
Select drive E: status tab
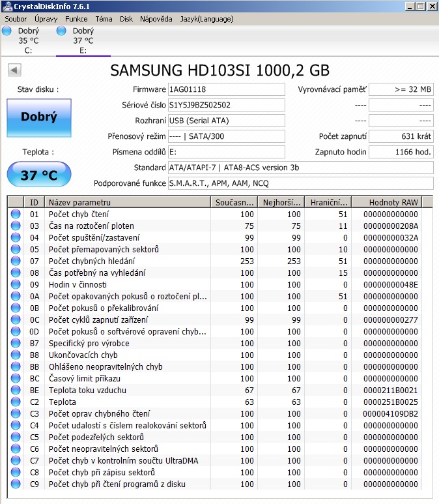click(83, 40)
